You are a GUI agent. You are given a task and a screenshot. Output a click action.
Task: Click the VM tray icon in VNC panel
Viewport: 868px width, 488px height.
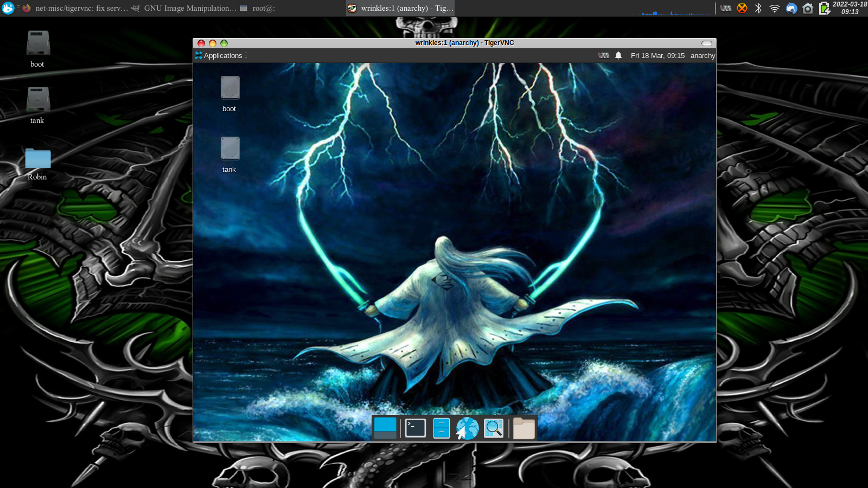(603, 55)
